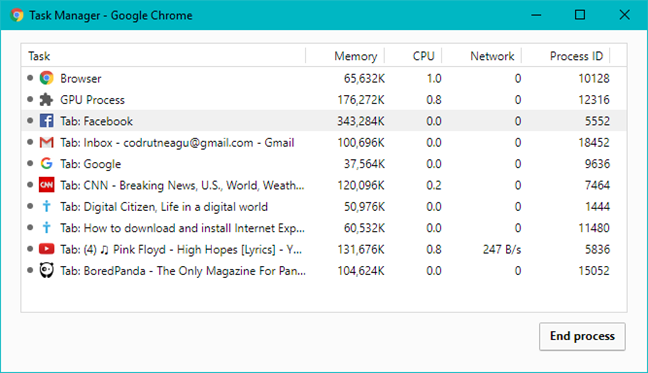Click process ID 1444
This screenshot has width=648, height=373.
click(x=597, y=207)
